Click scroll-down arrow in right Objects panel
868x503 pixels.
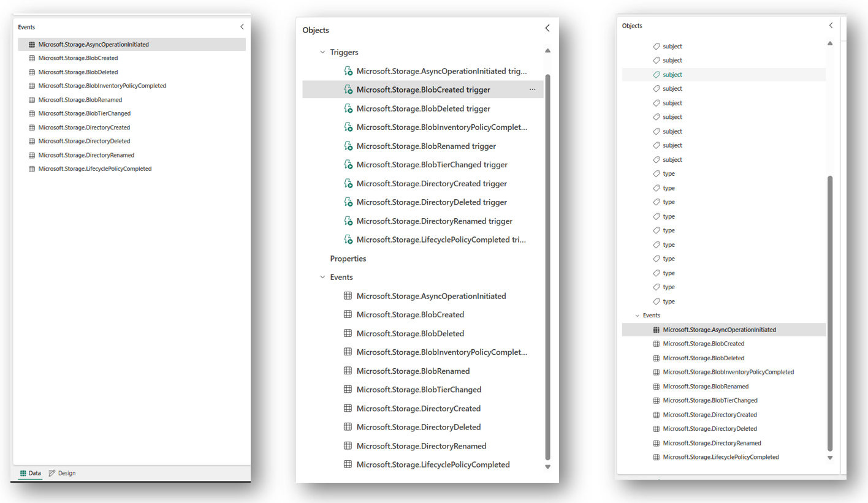tap(830, 458)
